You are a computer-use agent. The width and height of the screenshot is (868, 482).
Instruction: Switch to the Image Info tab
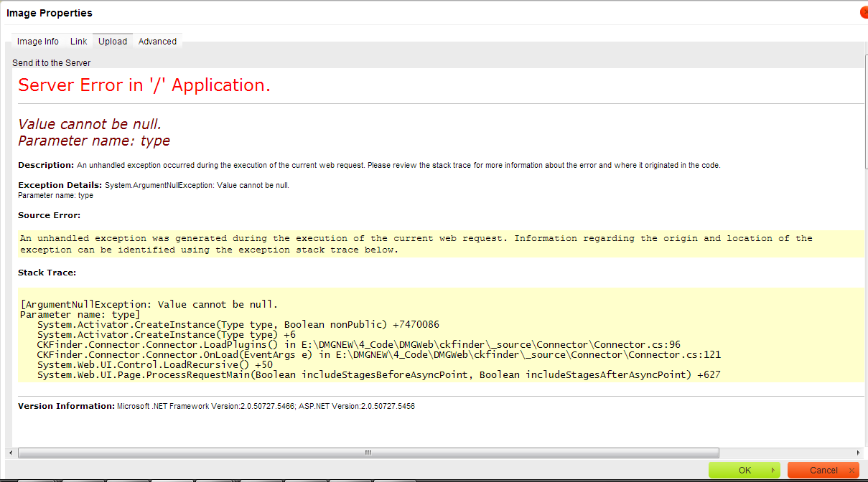(x=38, y=41)
